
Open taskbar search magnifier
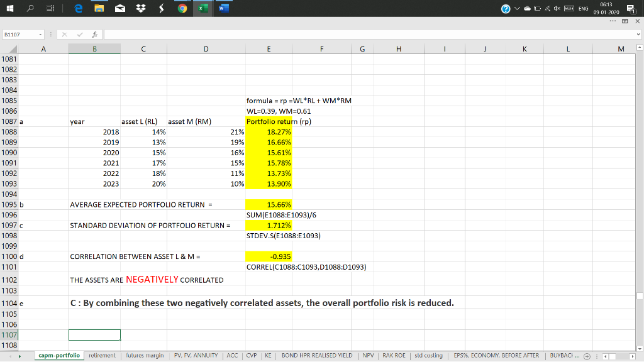tap(30, 8)
